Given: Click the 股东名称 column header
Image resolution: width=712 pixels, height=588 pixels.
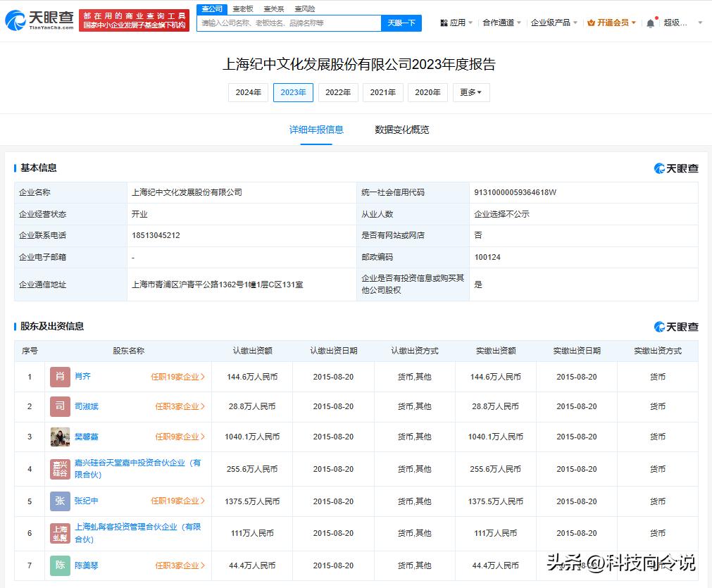Looking at the screenshot, I should (128, 351).
